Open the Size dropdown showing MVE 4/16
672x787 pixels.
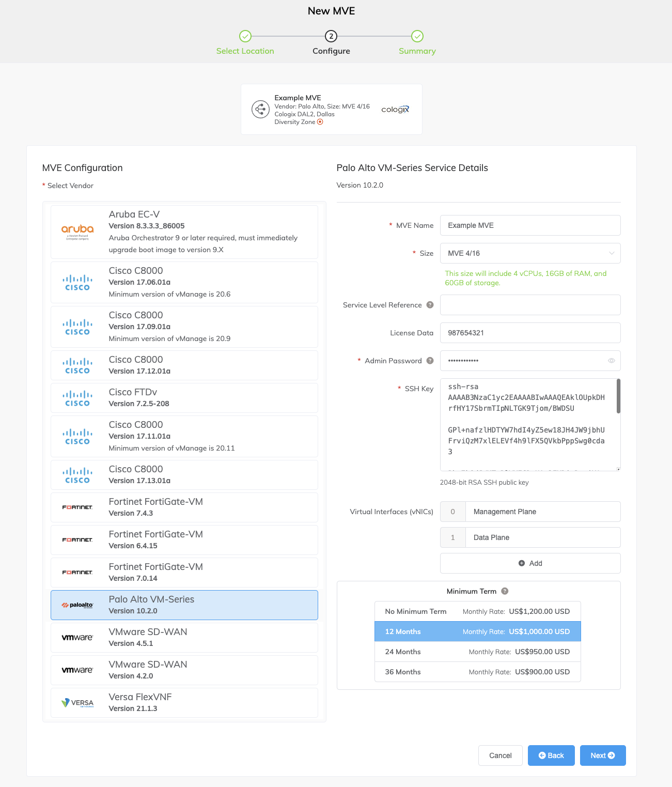click(x=530, y=253)
